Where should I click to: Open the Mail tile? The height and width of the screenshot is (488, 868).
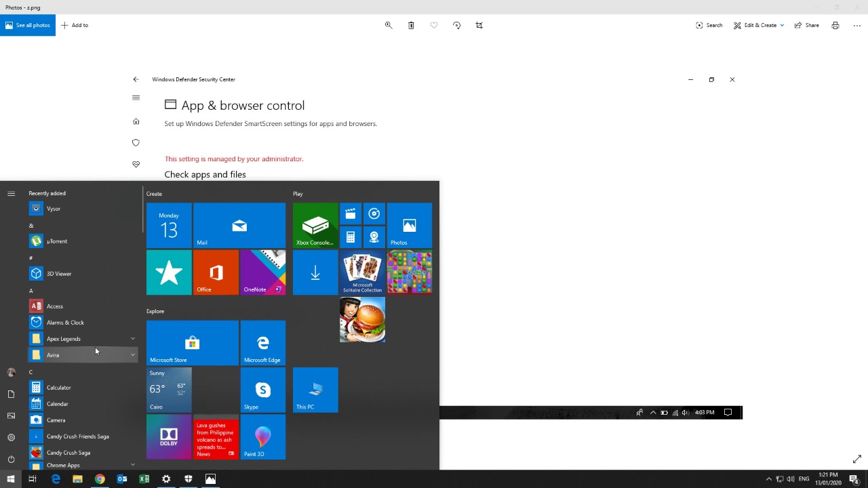(239, 225)
